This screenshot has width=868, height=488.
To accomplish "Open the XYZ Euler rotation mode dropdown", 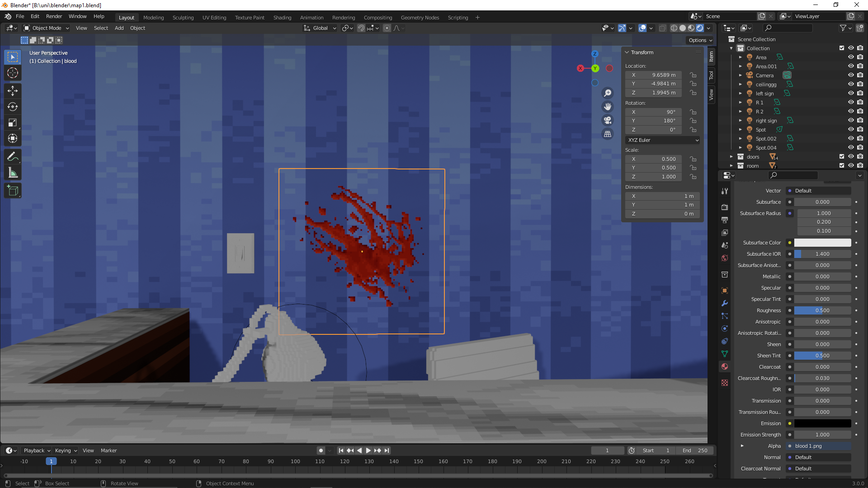I will coord(663,140).
